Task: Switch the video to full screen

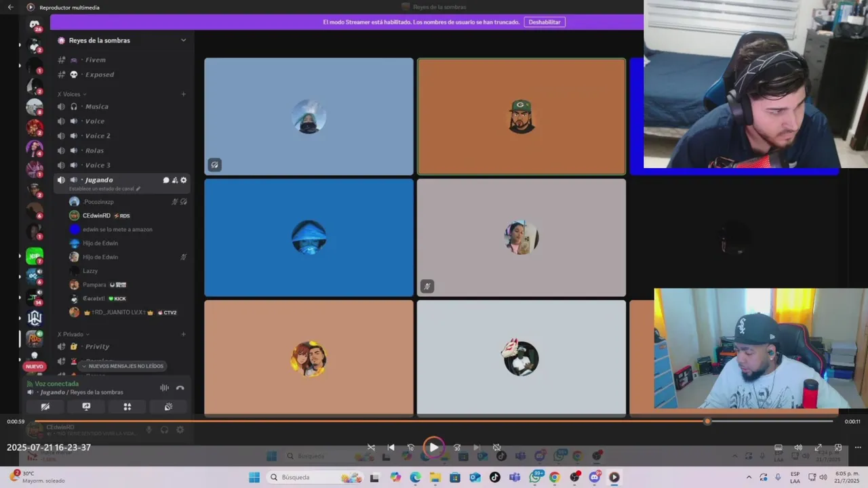Action: coord(818,447)
